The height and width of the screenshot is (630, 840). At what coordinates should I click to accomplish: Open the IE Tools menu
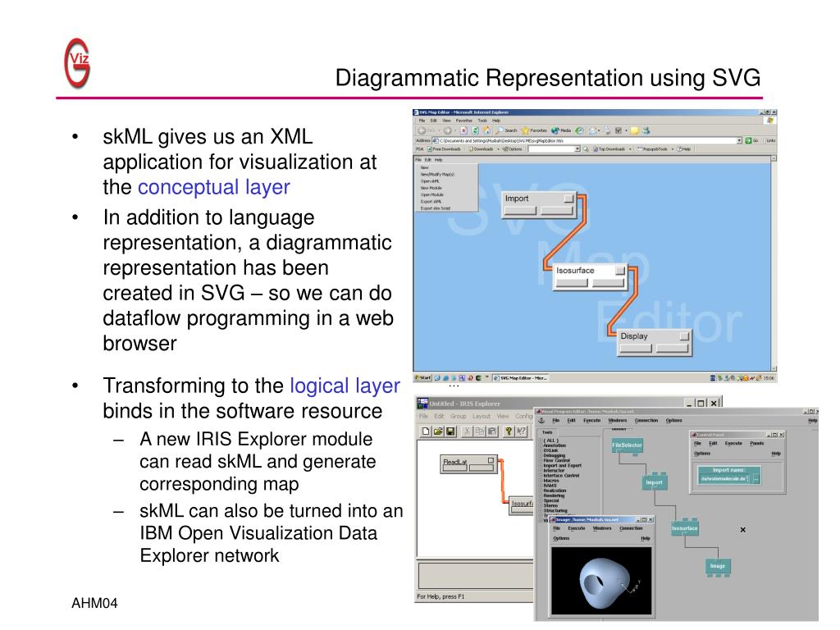point(482,121)
